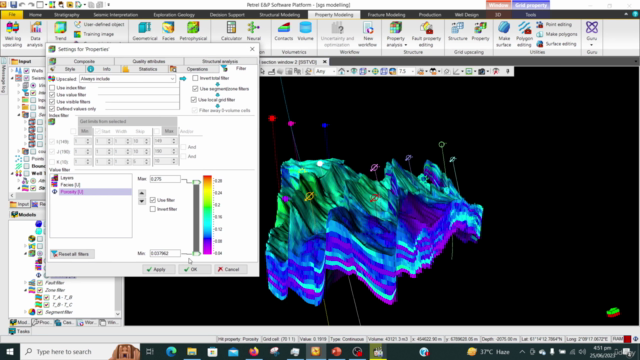The image size is (640, 360).
Task: Click Min porosity value field
Action: pyautogui.click(x=164, y=253)
